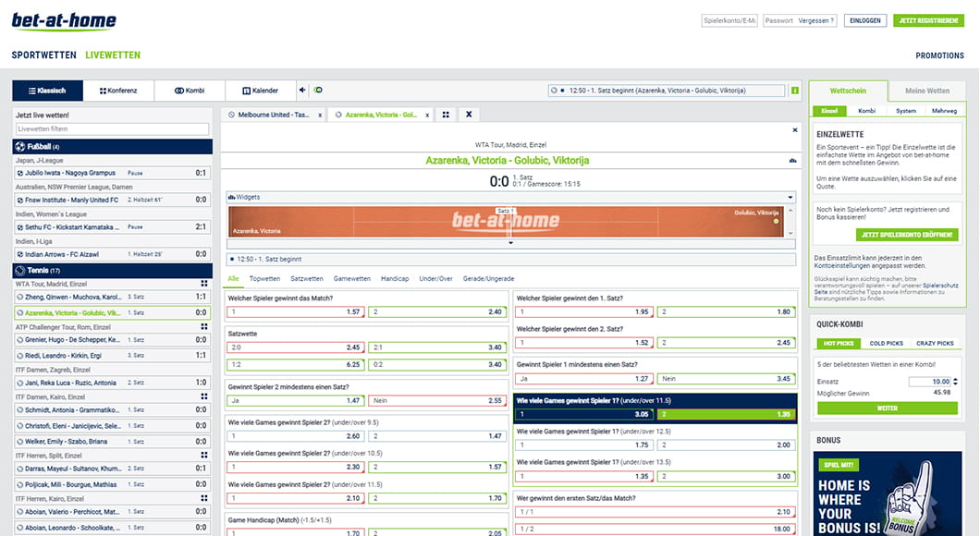This screenshot has height=536, width=980.
Task: Click the Fußball soccer ball icon
Action: [20, 147]
